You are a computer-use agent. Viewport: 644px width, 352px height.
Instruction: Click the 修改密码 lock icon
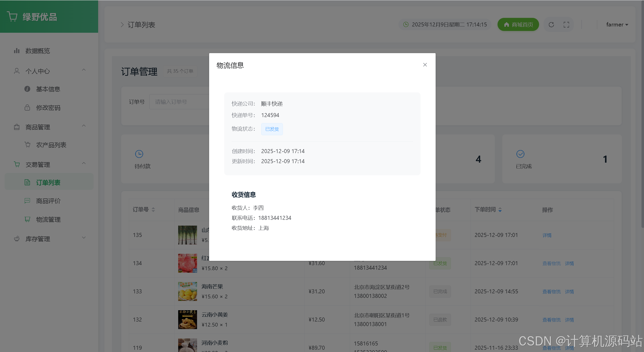(27, 108)
